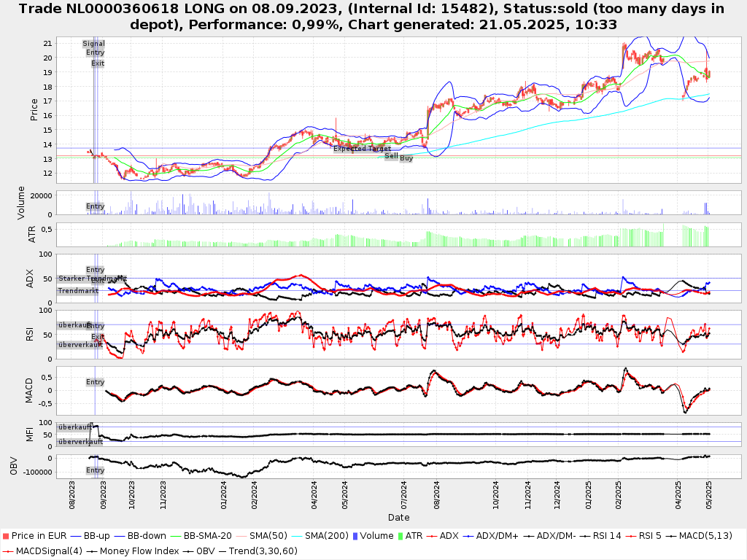The image size is (747, 560).
Task: Click the red Price in EUR legend marker
Action: pos(7,536)
